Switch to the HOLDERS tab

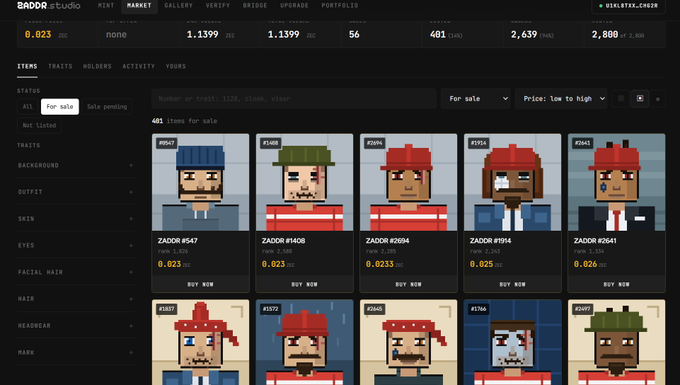(97, 66)
